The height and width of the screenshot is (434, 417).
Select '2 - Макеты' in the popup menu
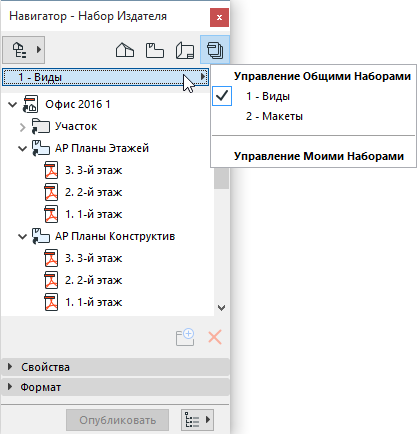pyautogui.click(x=274, y=116)
